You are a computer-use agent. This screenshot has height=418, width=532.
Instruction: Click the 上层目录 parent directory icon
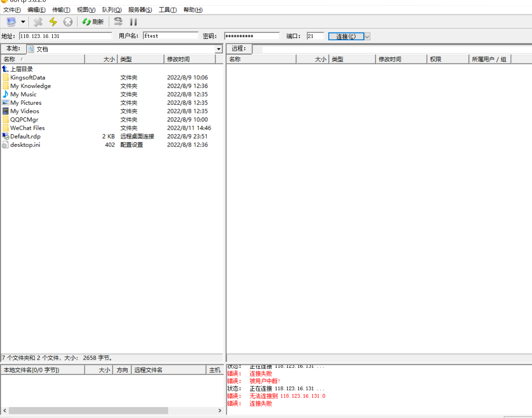[x=5, y=69]
